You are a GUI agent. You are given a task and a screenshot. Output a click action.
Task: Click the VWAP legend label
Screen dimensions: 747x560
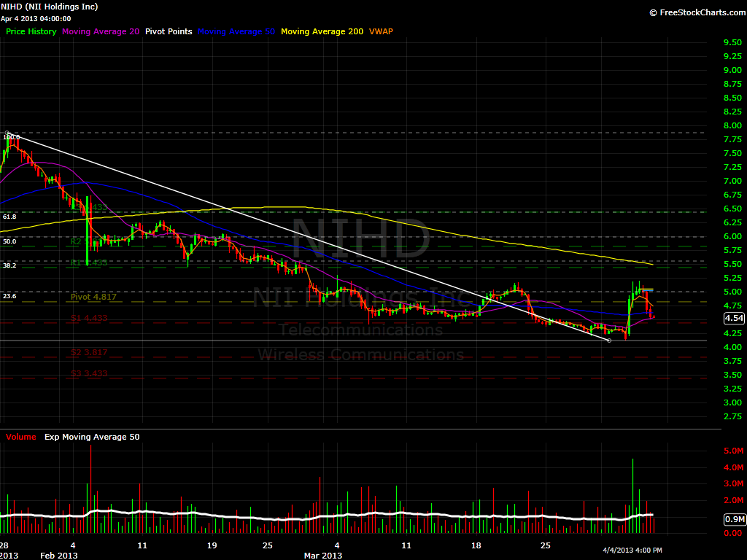pyautogui.click(x=381, y=31)
